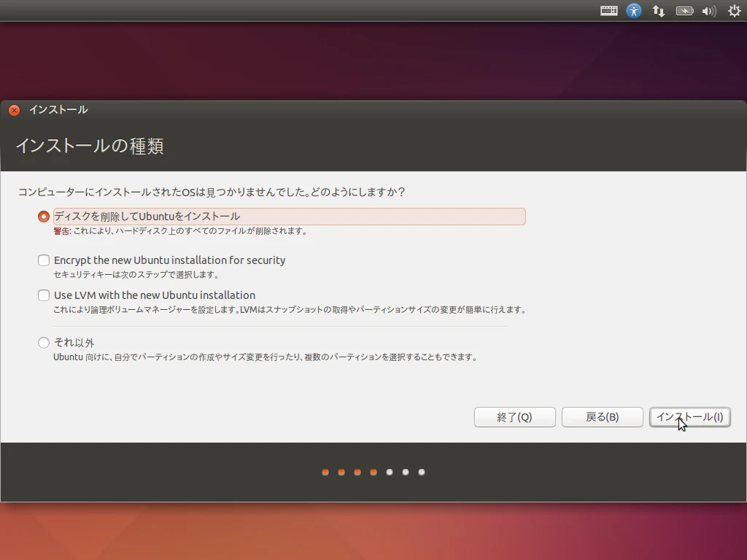Click the LVM description text line

point(290,310)
